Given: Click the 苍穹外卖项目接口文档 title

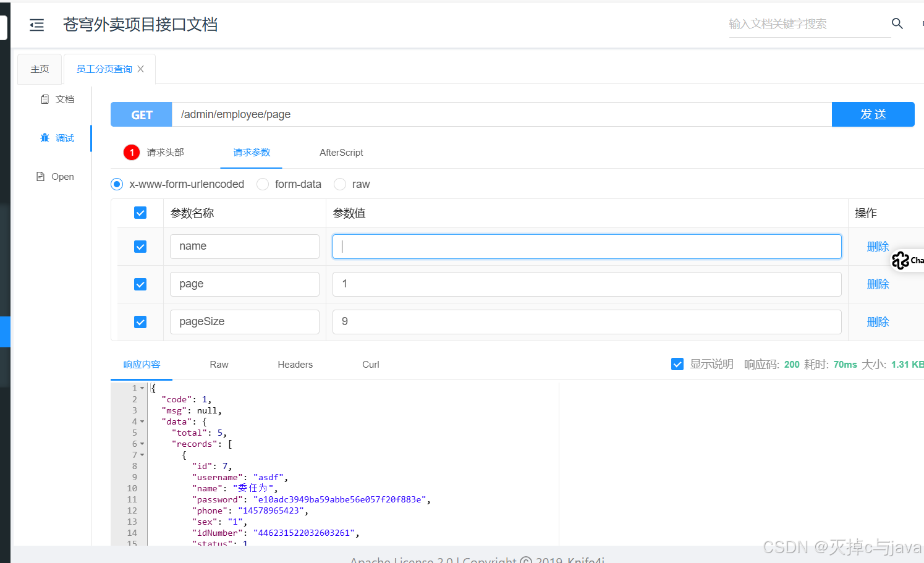Looking at the screenshot, I should click(x=140, y=25).
